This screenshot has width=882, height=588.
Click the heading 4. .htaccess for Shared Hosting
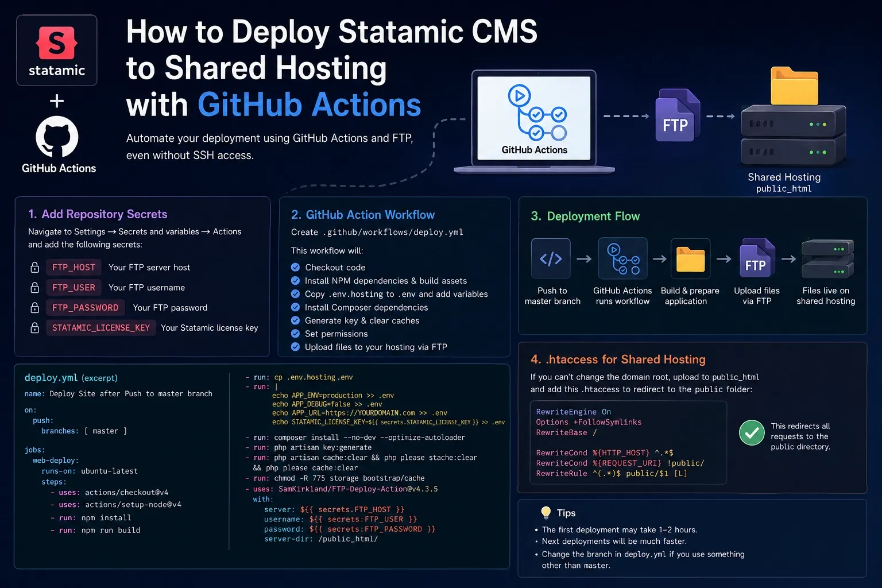click(x=618, y=359)
